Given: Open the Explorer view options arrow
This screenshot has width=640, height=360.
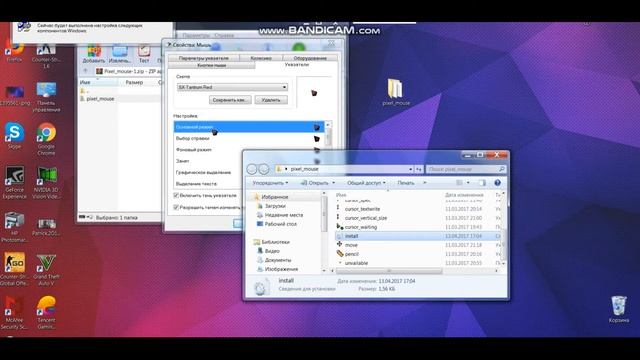Looking at the screenshot, I should (468, 183).
